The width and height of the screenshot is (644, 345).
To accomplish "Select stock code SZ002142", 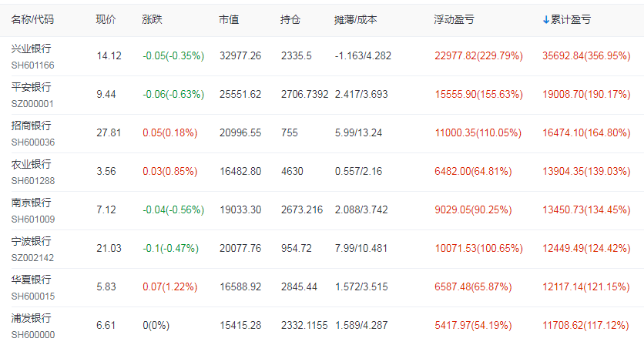I will [x=32, y=258].
